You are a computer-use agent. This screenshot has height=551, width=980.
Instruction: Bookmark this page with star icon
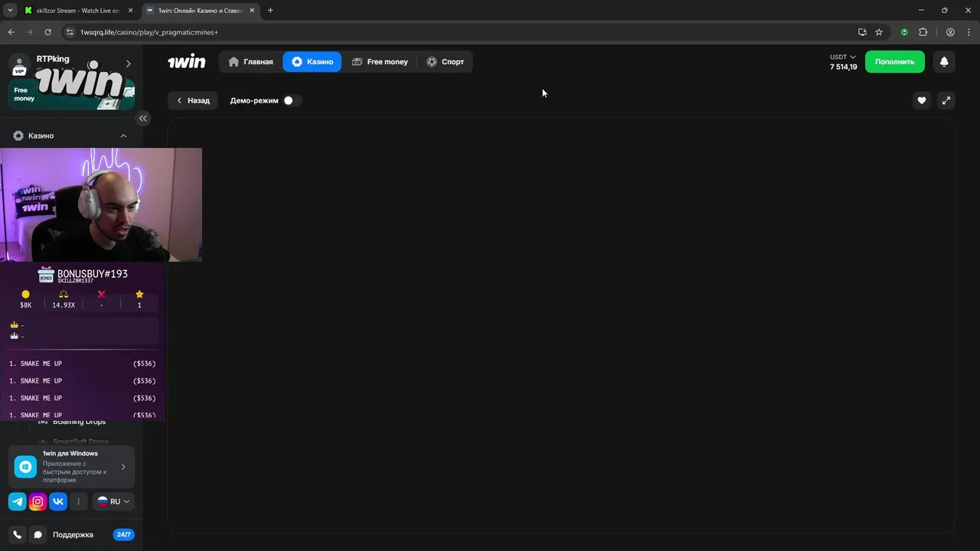click(879, 32)
